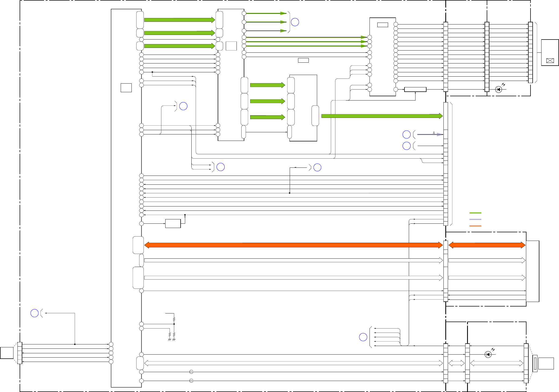The height and width of the screenshot is (392, 559).
Task: Click the blue circle next to the purple arrow
Action: click(406, 134)
